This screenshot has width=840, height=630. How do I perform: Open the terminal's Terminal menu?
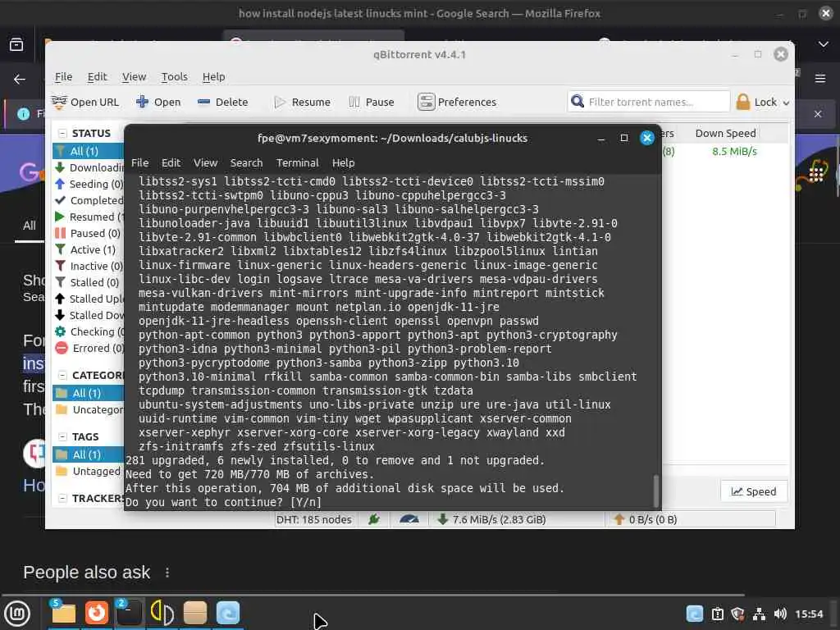tap(297, 163)
